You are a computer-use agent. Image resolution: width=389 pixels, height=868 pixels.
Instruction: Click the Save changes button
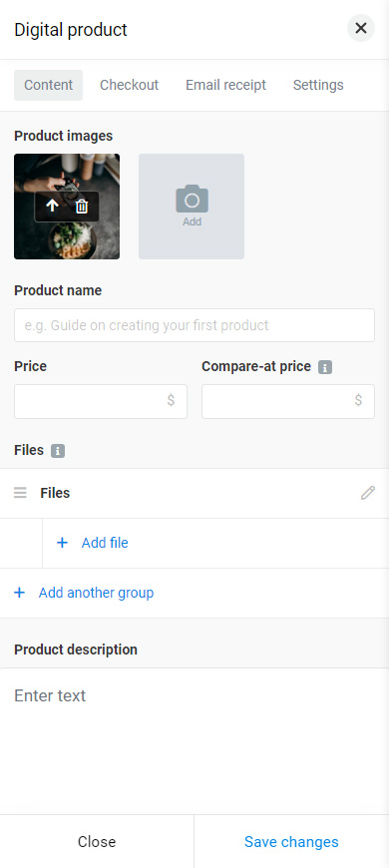coord(291,841)
